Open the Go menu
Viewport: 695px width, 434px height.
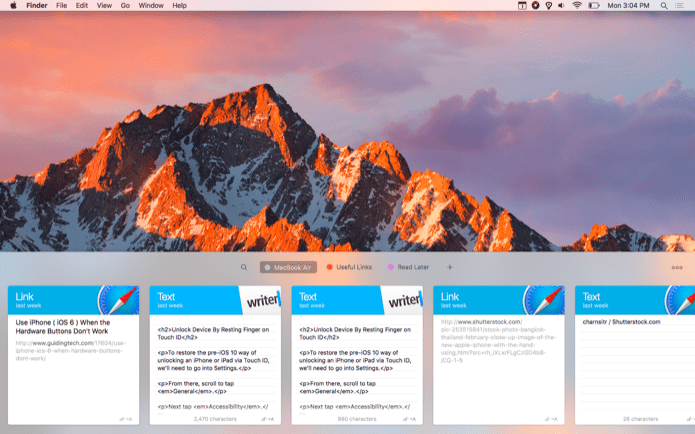point(125,5)
